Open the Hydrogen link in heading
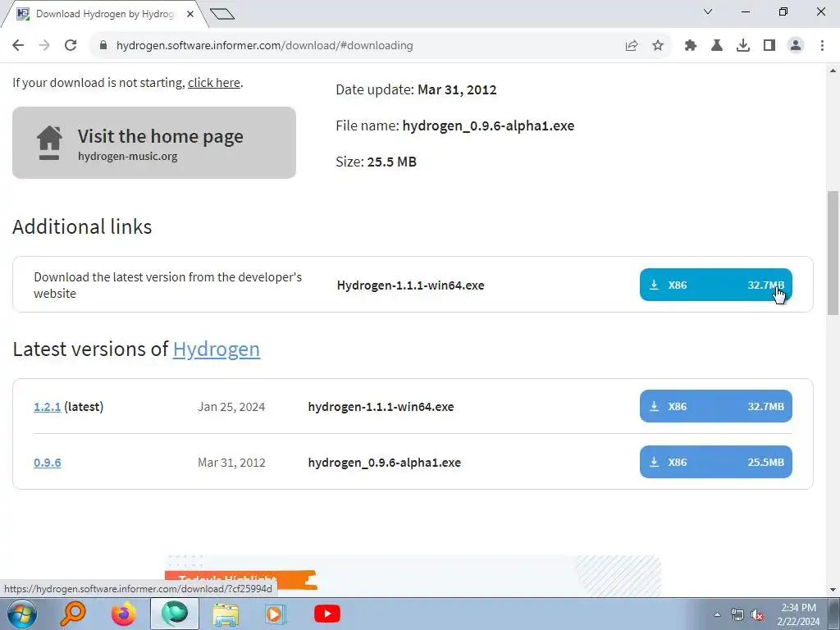The image size is (840, 630). [x=217, y=349]
